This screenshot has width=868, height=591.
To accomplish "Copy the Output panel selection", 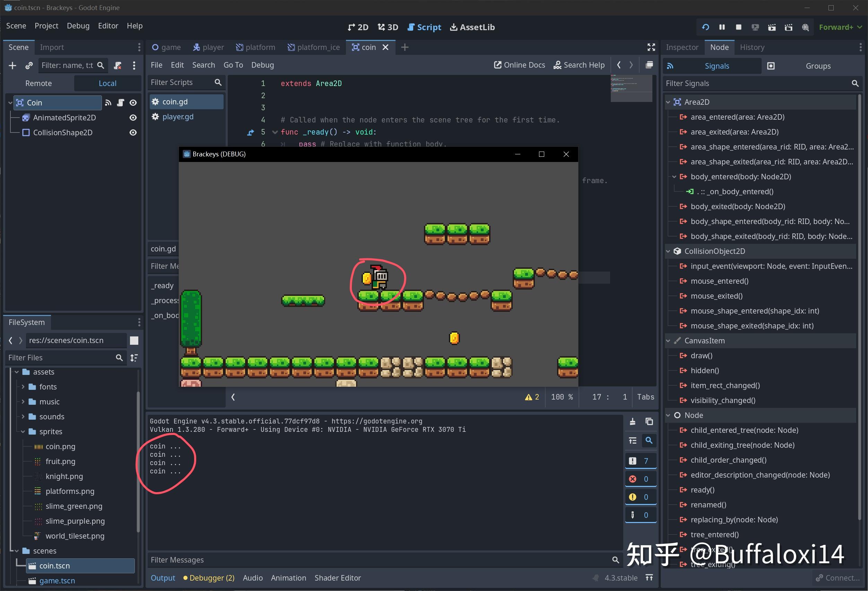I will [649, 422].
